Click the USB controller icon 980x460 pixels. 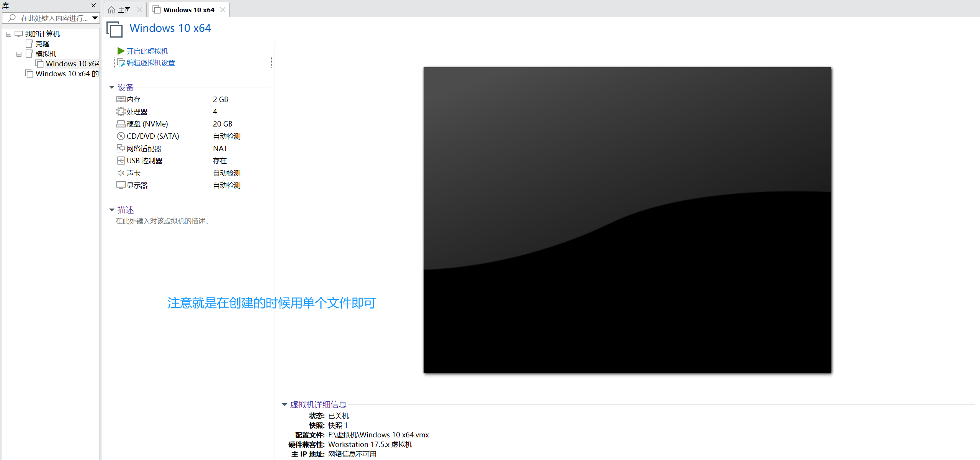click(x=121, y=161)
